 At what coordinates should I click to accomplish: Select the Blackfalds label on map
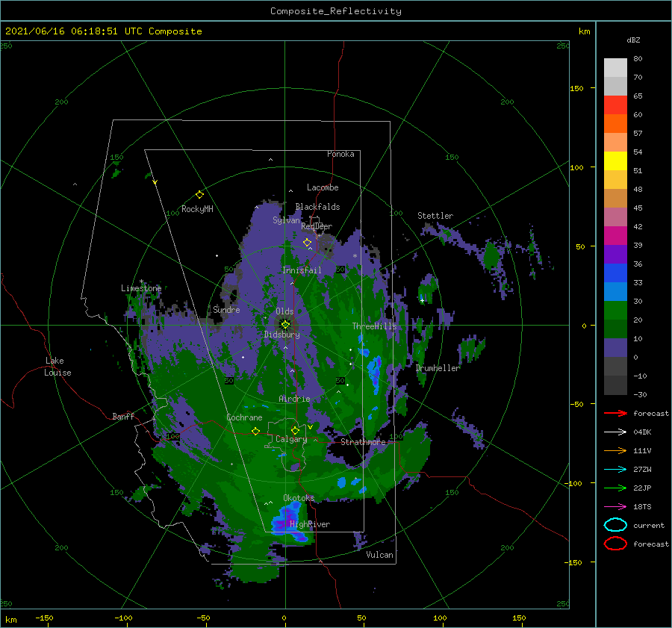(317, 207)
